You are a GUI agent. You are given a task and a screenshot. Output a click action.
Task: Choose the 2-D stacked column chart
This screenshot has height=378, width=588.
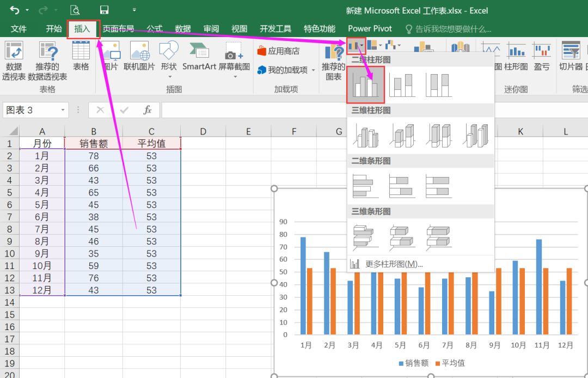402,85
